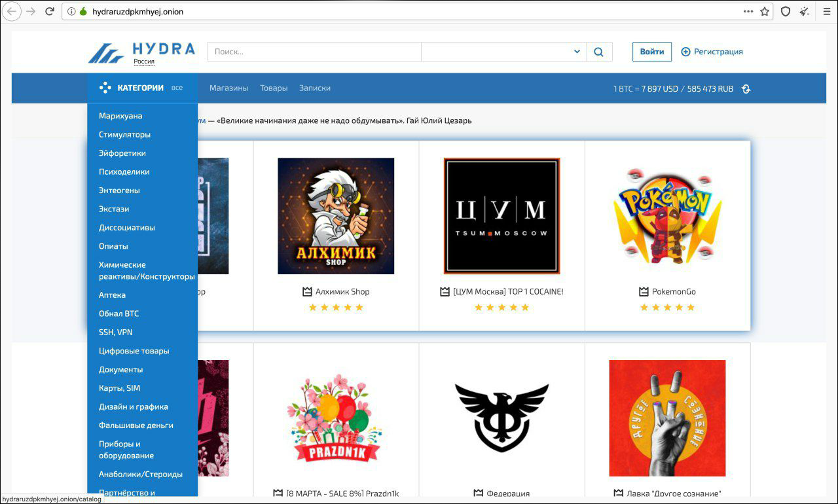The height and width of the screenshot is (504, 838).
Task: Click the star rating under PokemonGo
Action: (x=667, y=308)
